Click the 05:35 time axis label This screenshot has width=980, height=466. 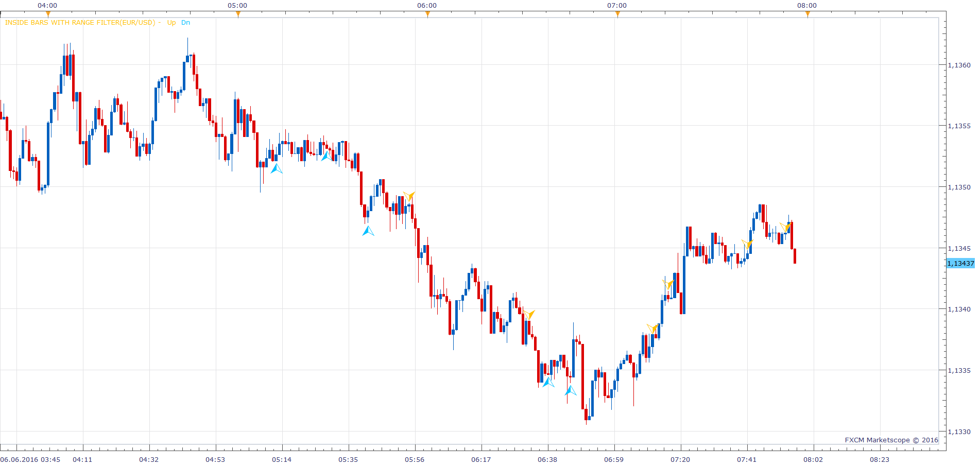click(x=348, y=459)
